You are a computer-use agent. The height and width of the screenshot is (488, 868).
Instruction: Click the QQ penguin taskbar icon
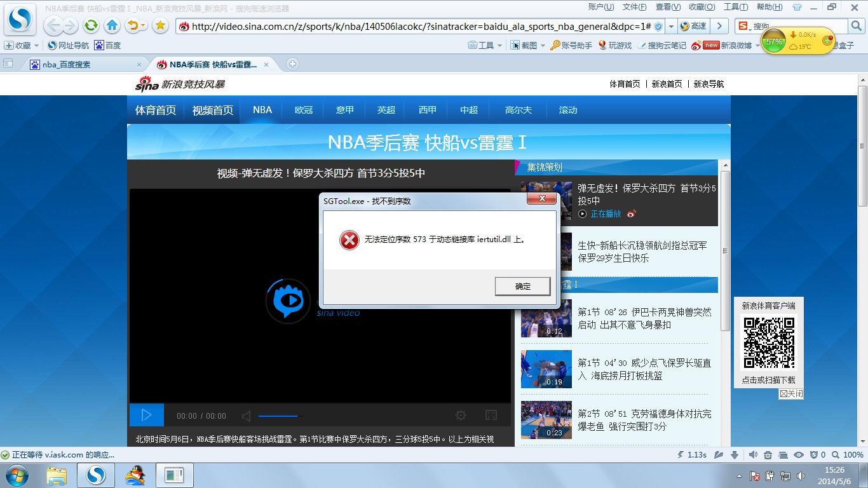[x=135, y=475]
